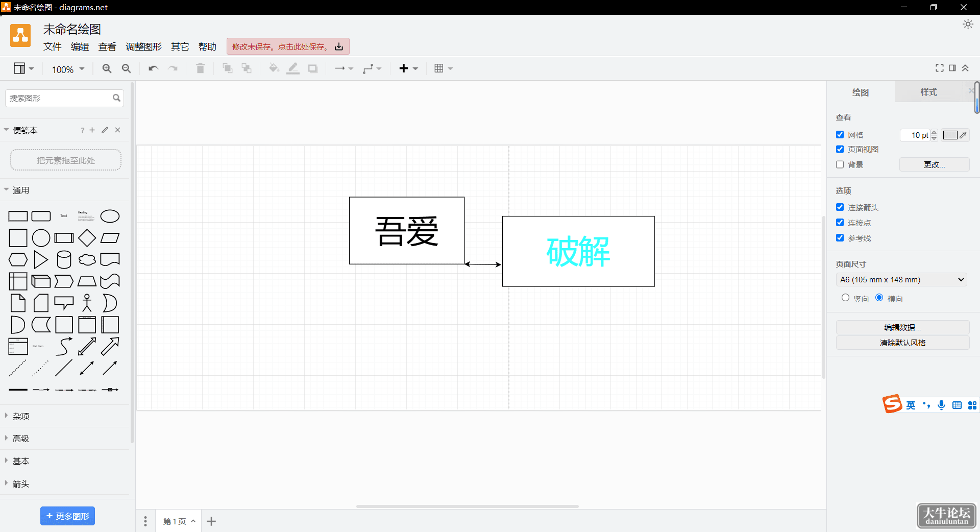Screen dimensions: 980x532
Task: Open the 调整图形 menu
Action: pyautogui.click(x=144, y=46)
